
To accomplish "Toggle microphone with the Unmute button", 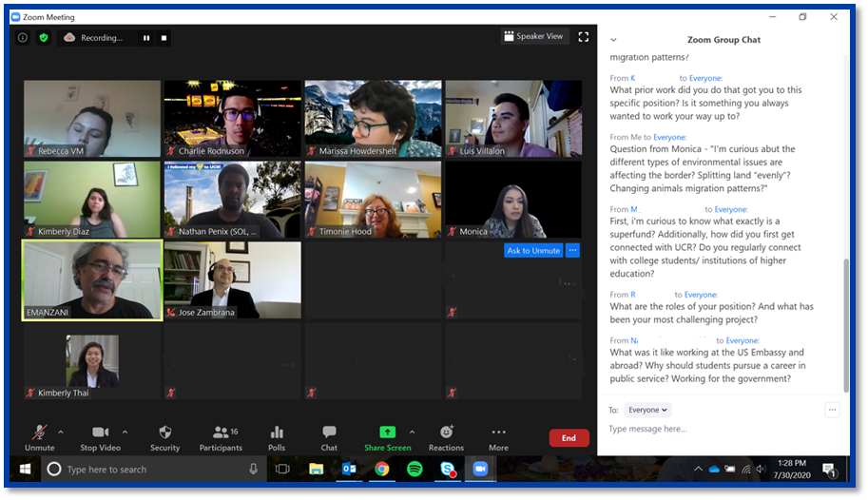I will pos(39,437).
